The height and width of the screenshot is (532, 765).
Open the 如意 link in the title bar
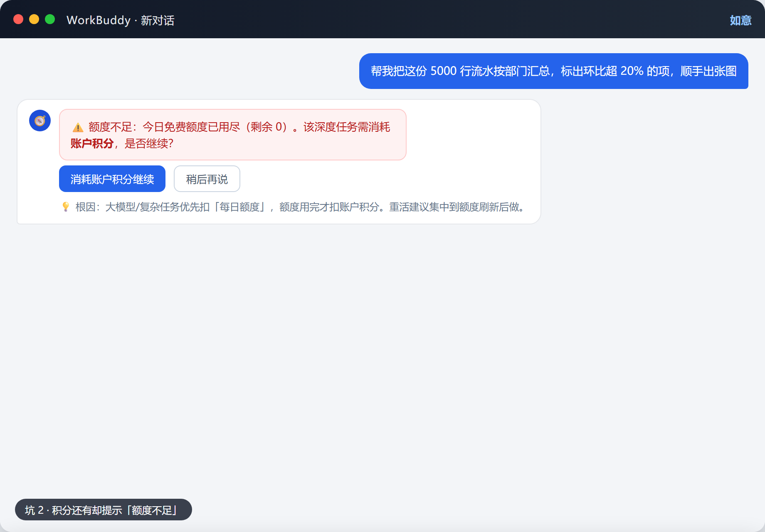point(740,20)
